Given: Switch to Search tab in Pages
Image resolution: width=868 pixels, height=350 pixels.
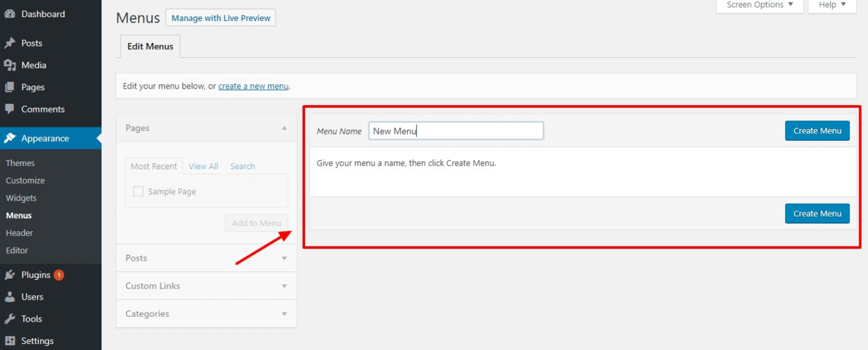Looking at the screenshot, I should pos(243,166).
